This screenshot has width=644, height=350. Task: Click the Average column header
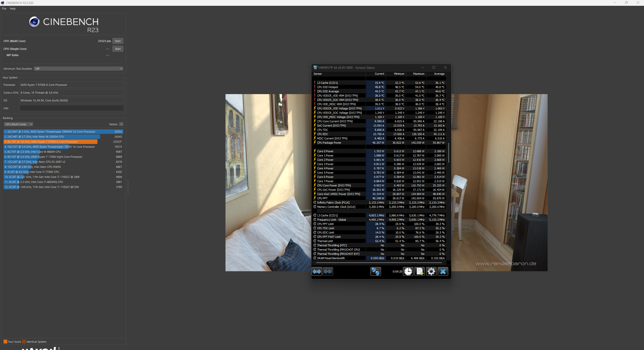point(436,74)
